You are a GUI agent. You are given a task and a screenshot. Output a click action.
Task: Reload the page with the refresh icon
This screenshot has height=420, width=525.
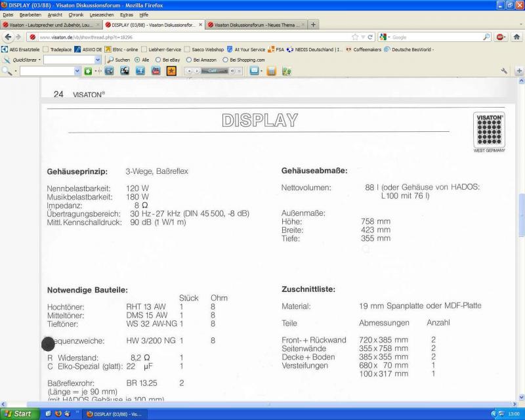pos(370,37)
